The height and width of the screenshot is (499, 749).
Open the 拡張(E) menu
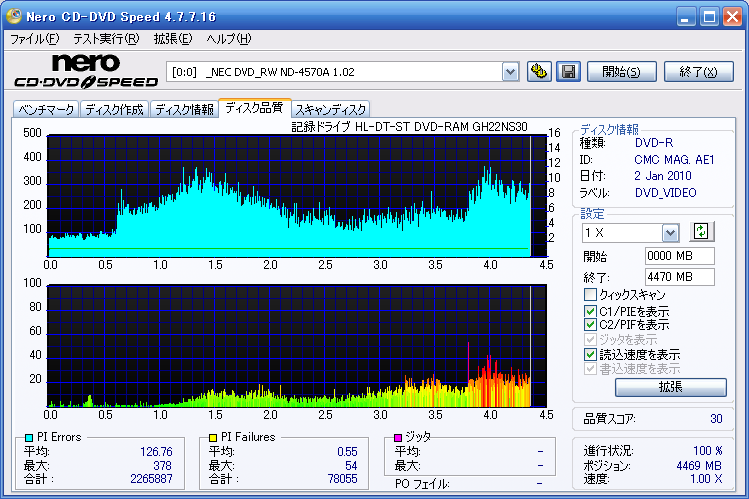173,39
